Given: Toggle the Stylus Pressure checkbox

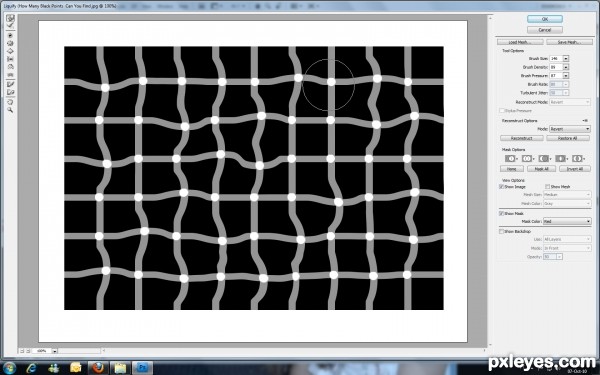Looking at the screenshot, I should pyautogui.click(x=501, y=111).
